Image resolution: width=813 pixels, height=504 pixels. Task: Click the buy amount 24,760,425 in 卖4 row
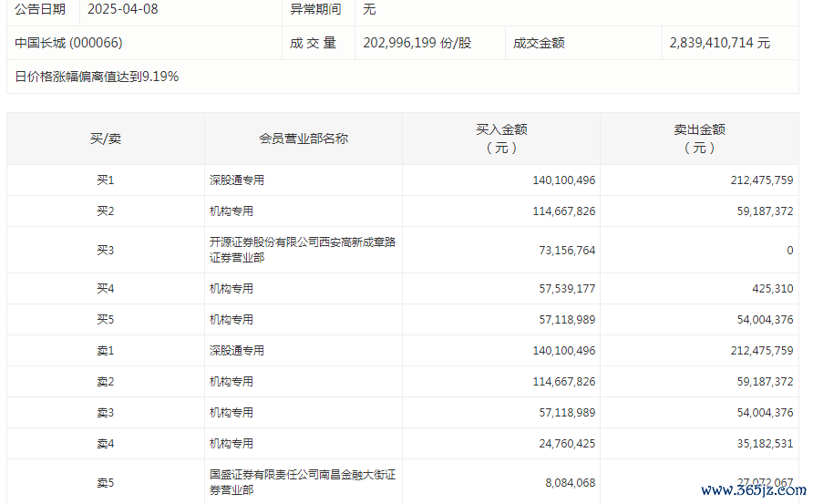tap(564, 444)
